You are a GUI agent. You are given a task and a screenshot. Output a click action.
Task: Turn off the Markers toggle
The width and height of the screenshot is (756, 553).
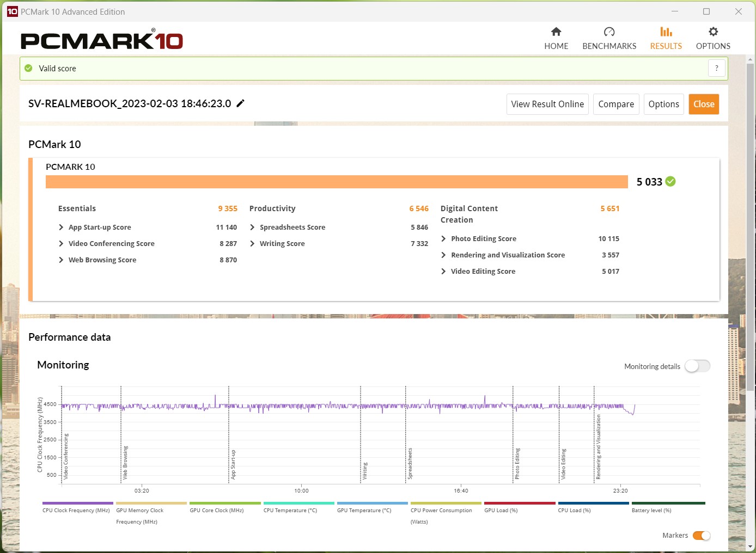(x=702, y=536)
